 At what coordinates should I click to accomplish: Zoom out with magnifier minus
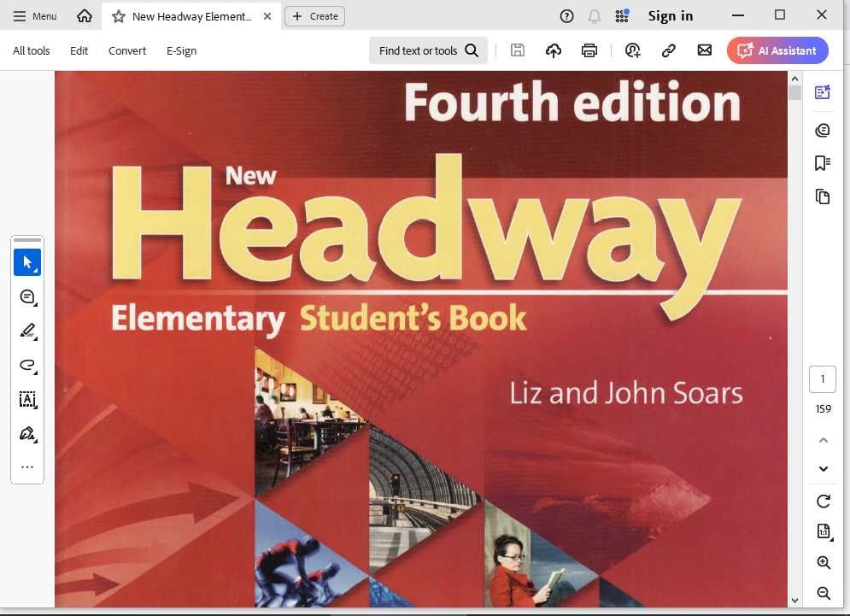pyautogui.click(x=824, y=593)
